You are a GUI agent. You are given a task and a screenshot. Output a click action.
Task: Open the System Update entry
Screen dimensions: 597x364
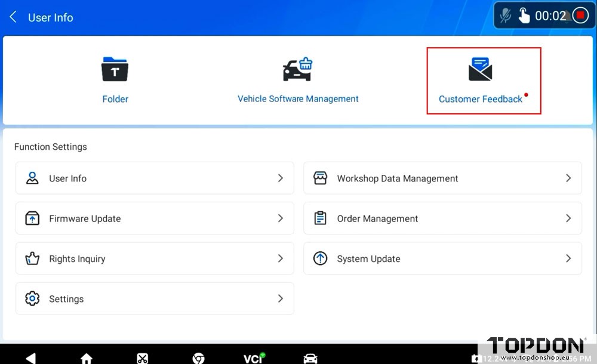click(x=442, y=258)
